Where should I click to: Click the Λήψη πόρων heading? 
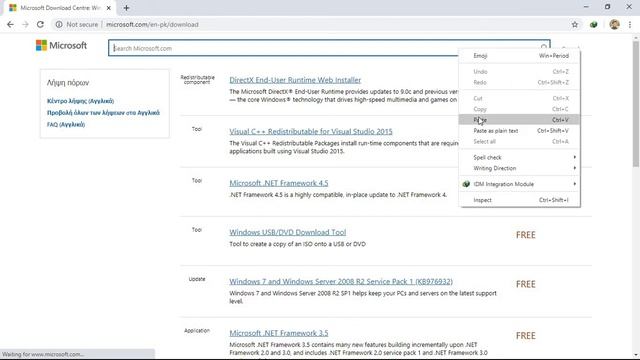tap(68, 82)
